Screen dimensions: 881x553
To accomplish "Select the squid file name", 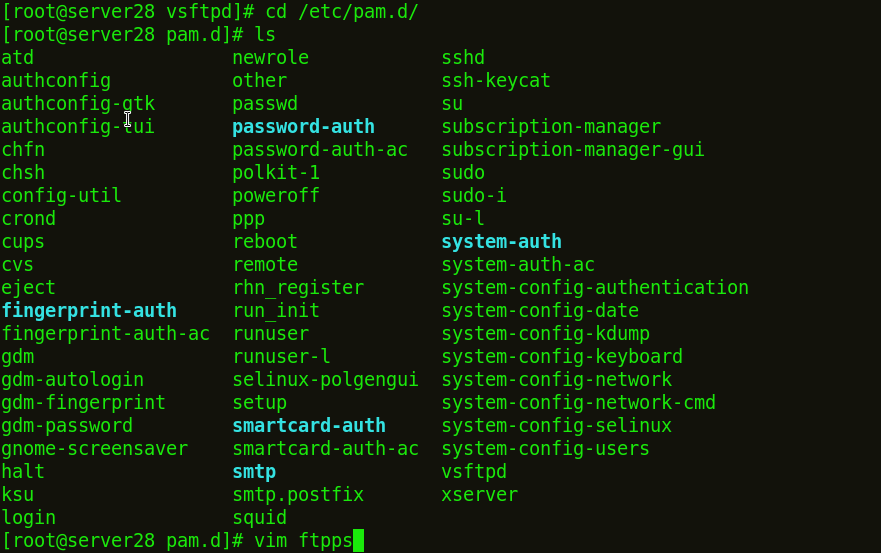I will tap(260, 518).
